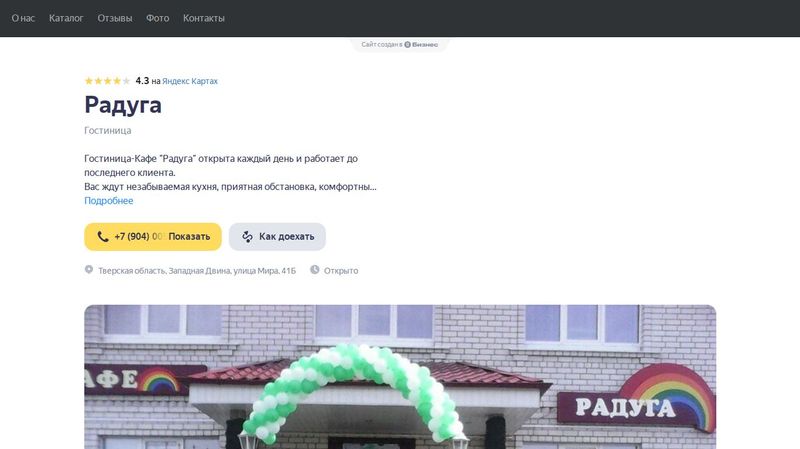
Task: Click the location pin icon by address
Action: pos(89,269)
